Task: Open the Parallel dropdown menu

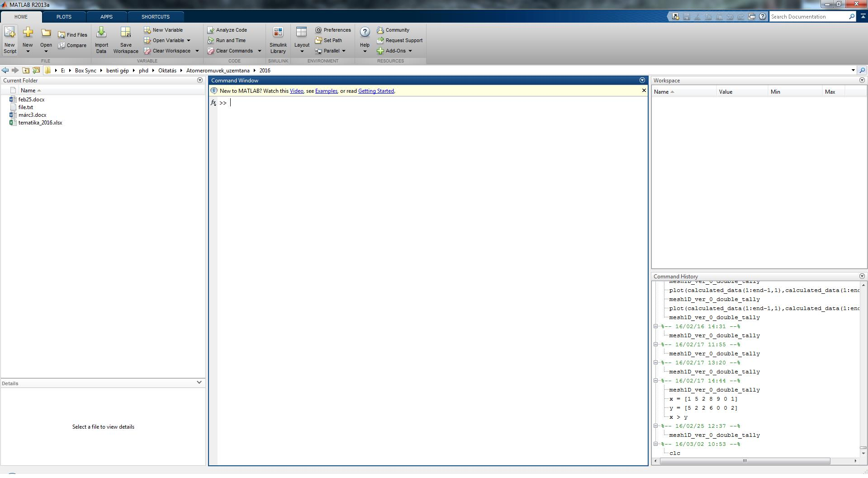Action: [331, 51]
